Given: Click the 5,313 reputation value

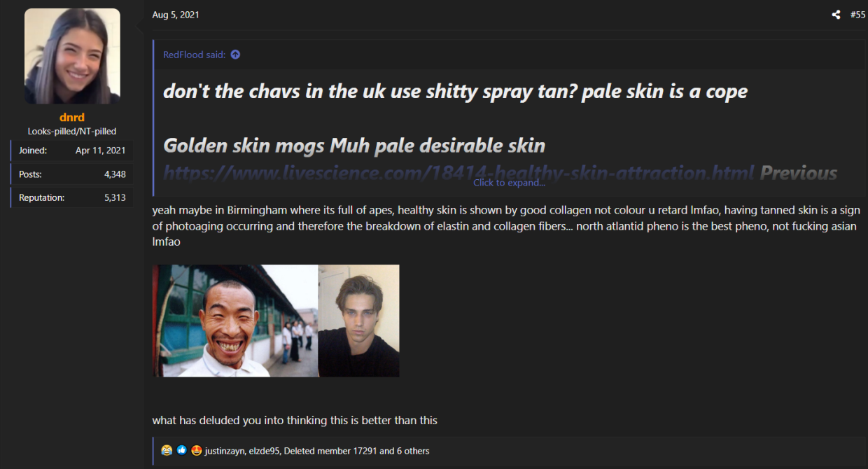Looking at the screenshot, I should tap(115, 197).
